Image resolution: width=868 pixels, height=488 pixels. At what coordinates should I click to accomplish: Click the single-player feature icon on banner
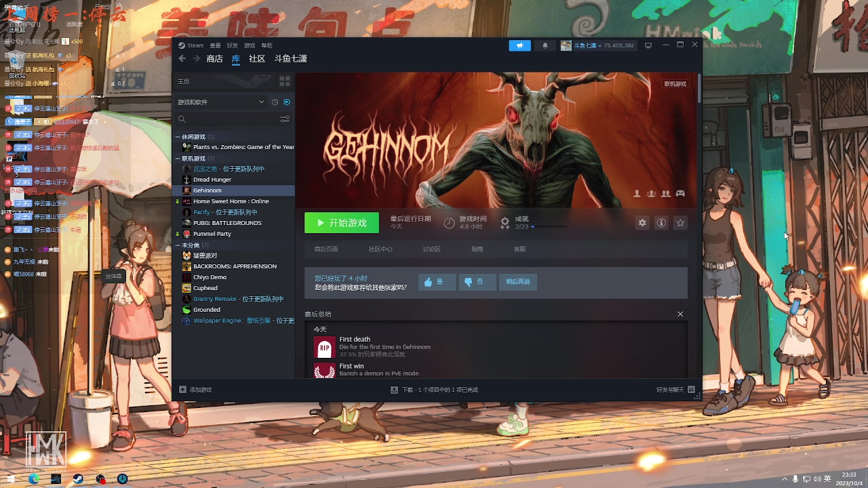637,194
